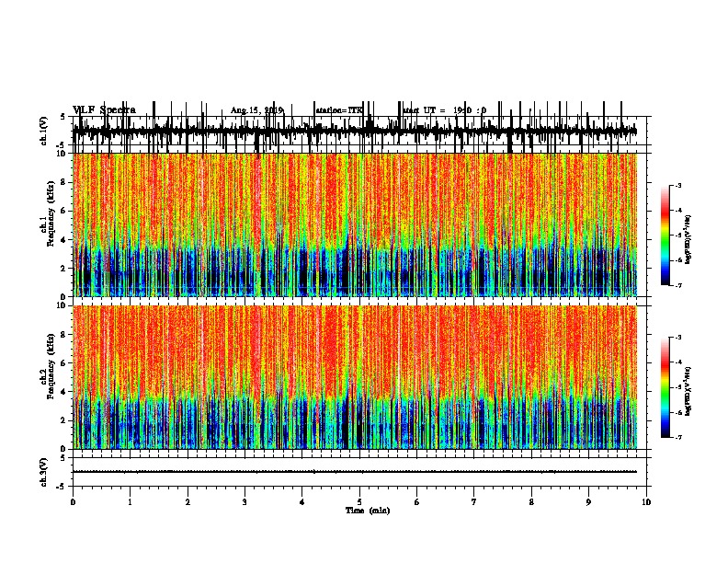Click the ch.1 color bar "-7" scale label
The image size is (728, 563).
(677, 285)
